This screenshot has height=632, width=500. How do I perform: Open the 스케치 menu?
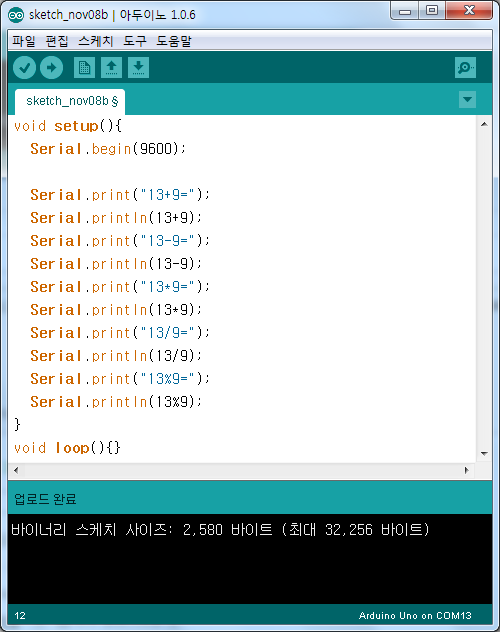(95, 41)
